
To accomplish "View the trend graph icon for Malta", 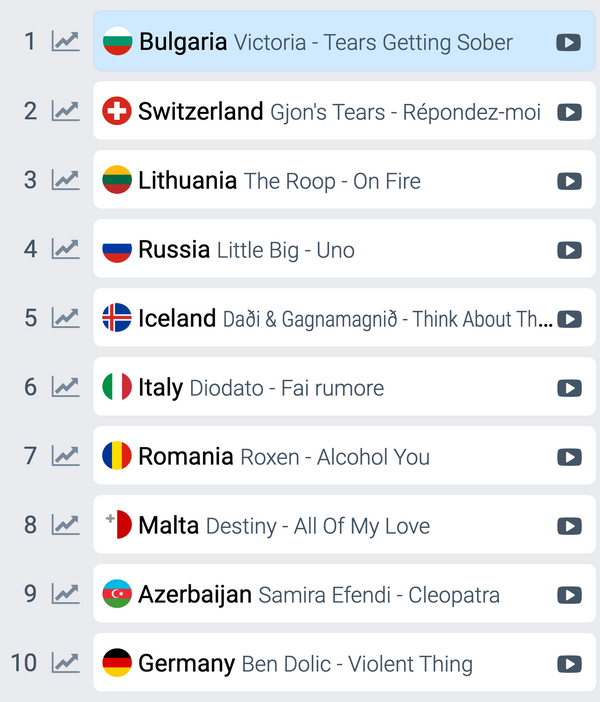I will point(65,524).
